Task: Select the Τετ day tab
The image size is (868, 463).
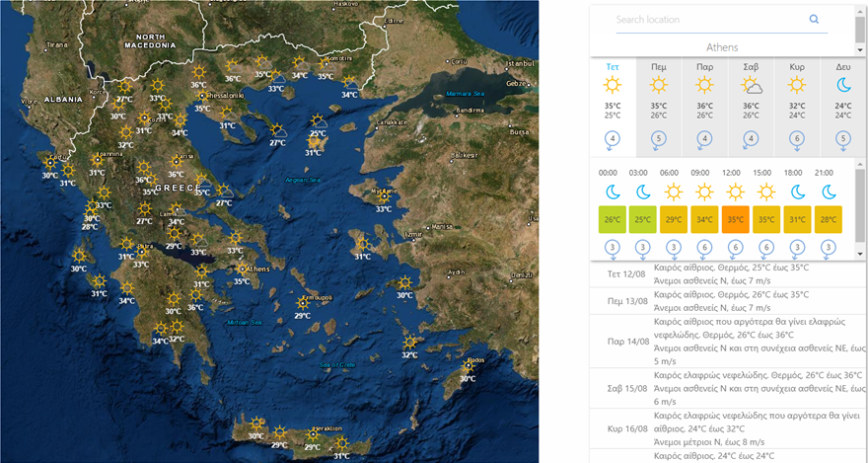Action: [613, 66]
